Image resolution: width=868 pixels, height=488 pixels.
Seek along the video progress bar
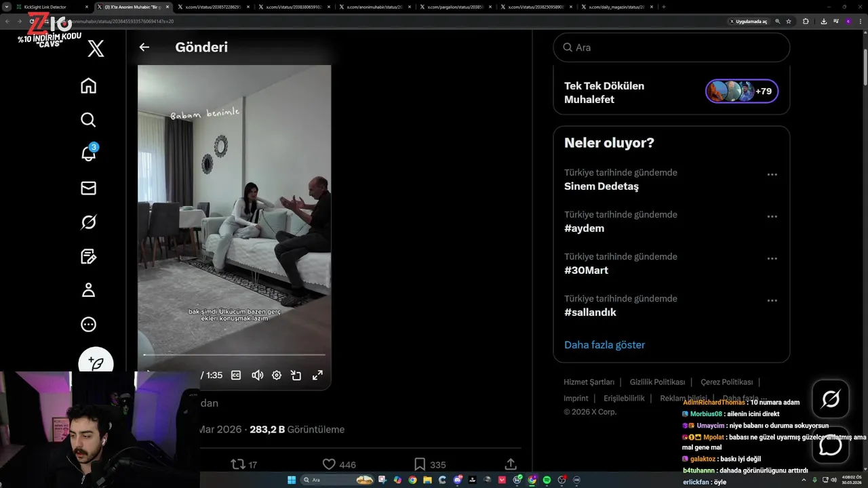click(x=234, y=354)
